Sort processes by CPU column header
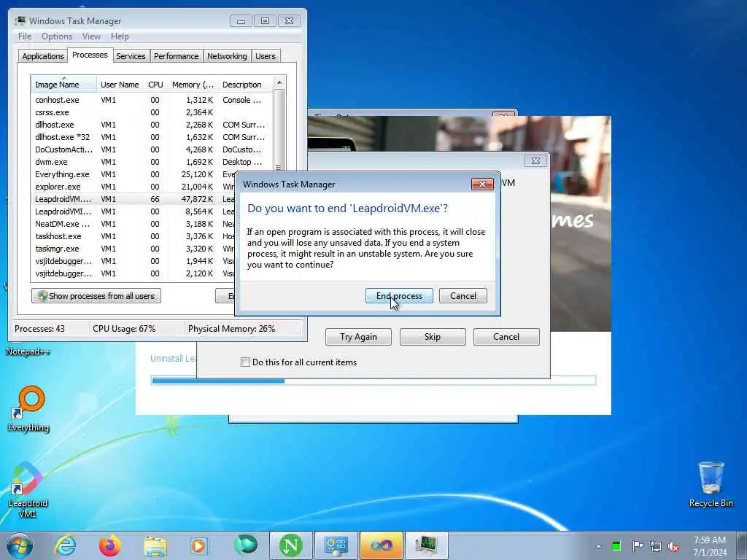Screen dimensions: 747x560 155,85
